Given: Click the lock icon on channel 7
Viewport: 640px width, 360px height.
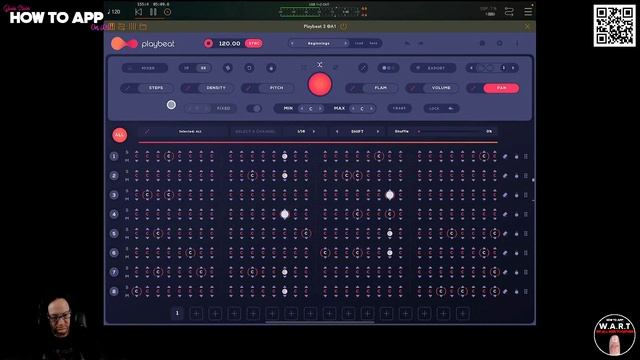Looking at the screenshot, I should click(x=516, y=272).
